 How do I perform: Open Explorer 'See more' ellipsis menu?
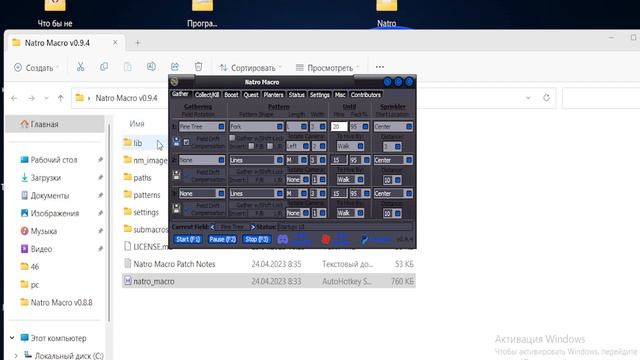click(380, 67)
